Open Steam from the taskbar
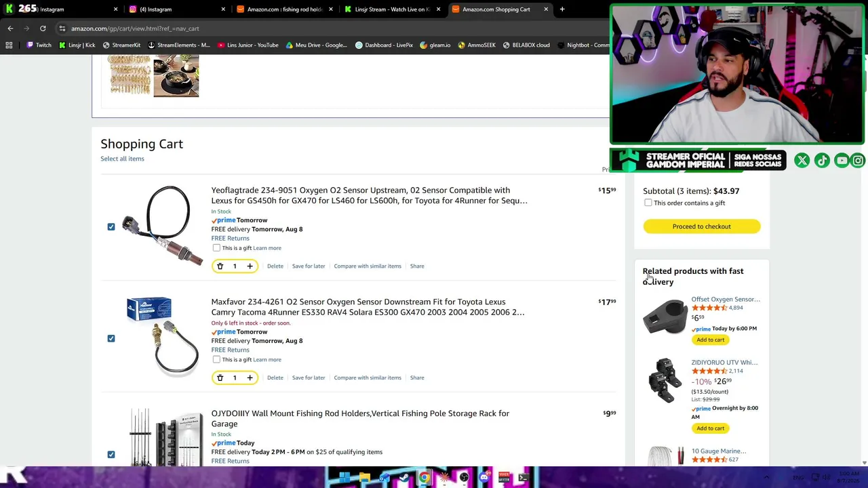Screen dimensions: 868x488 pos(404,478)
